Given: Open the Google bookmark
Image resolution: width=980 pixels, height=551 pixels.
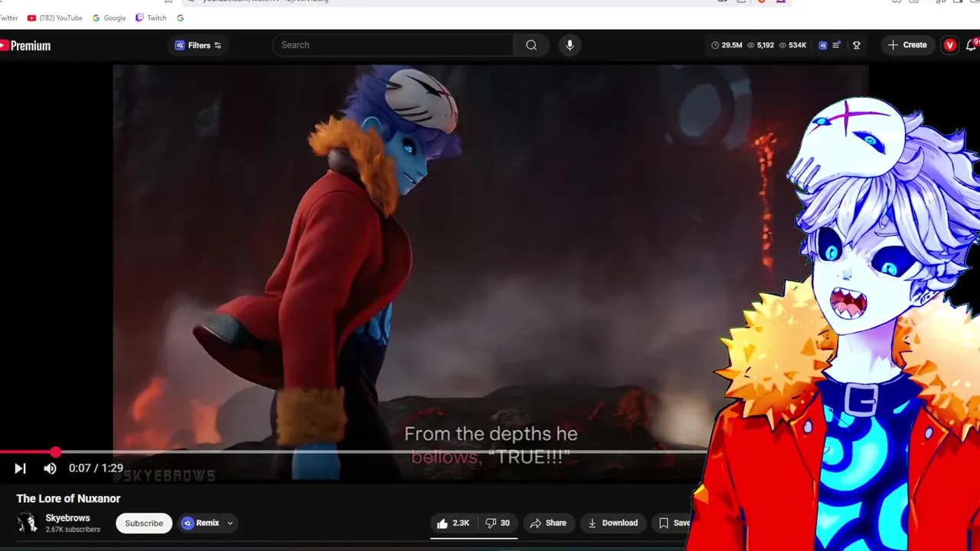Looking at the screenshot, I should [x=109, y=18].
